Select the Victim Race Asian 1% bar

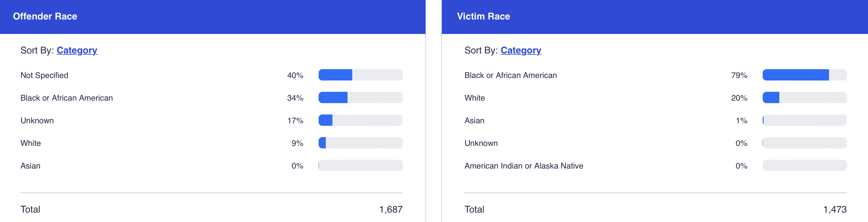804,120
